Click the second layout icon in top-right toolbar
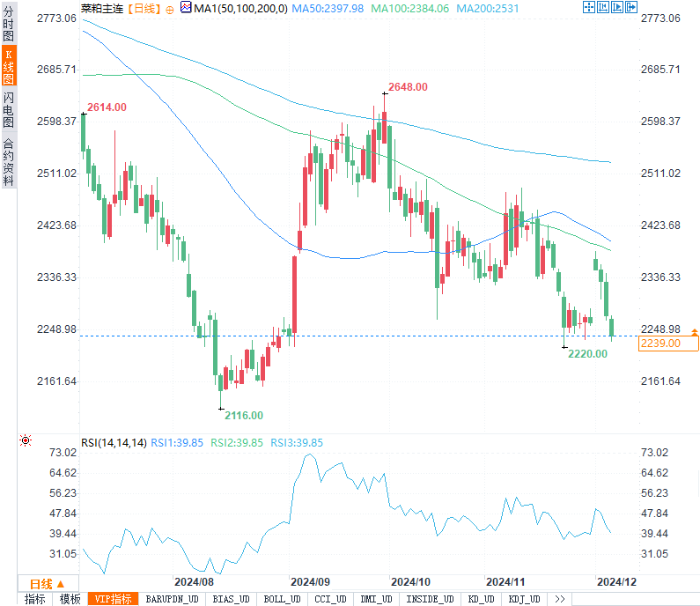 [602, 8]
